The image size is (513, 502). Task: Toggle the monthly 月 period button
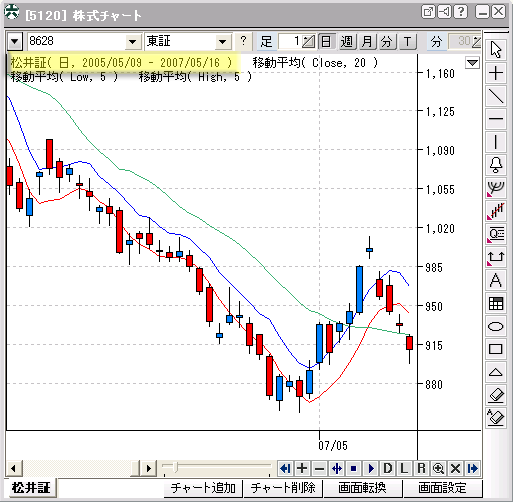coord(367,42)
